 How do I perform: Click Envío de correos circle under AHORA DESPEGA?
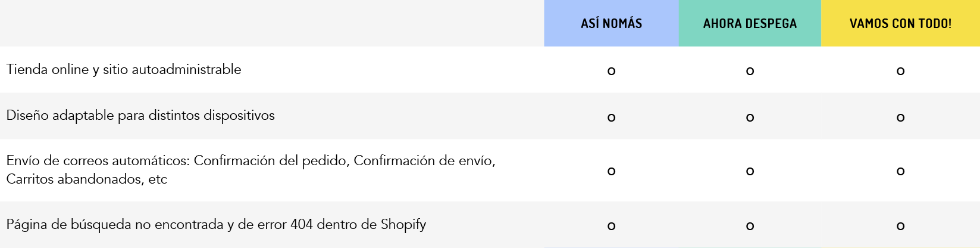point(750,171)
